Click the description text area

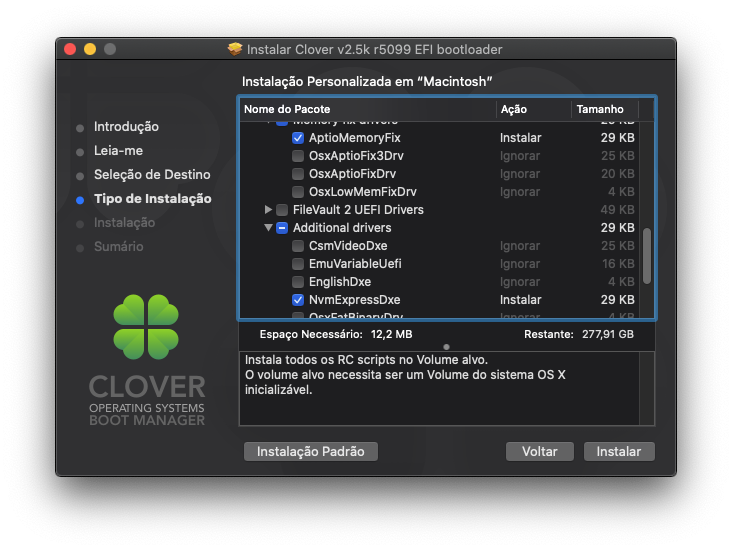pos(439,388)
